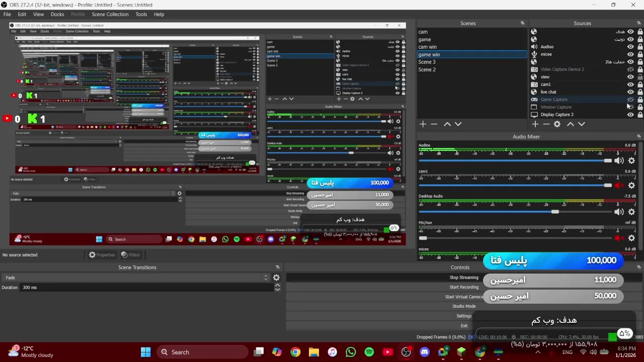Open Desktop Audio channel settings gear
644x362 pixels.
coord(631,212)
